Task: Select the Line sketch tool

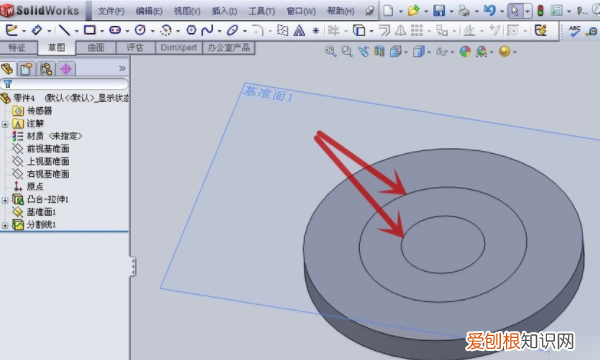Action: point(64,30)
